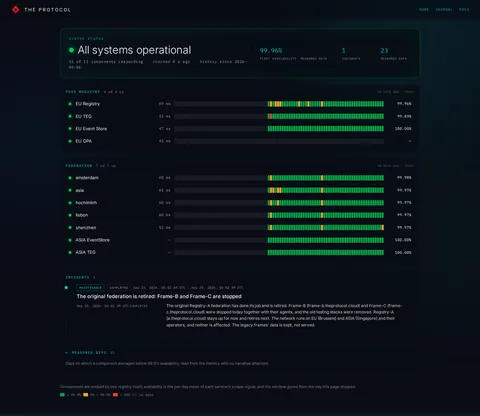Screen dimensions: 480x416
Task: Click the 100.00% value in EU Event Store row
Action: pos(403,129)
